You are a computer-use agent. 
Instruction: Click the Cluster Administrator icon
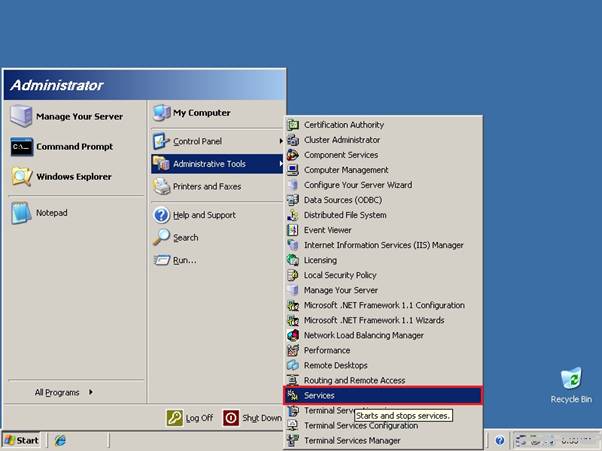click(x=293, y=140)
